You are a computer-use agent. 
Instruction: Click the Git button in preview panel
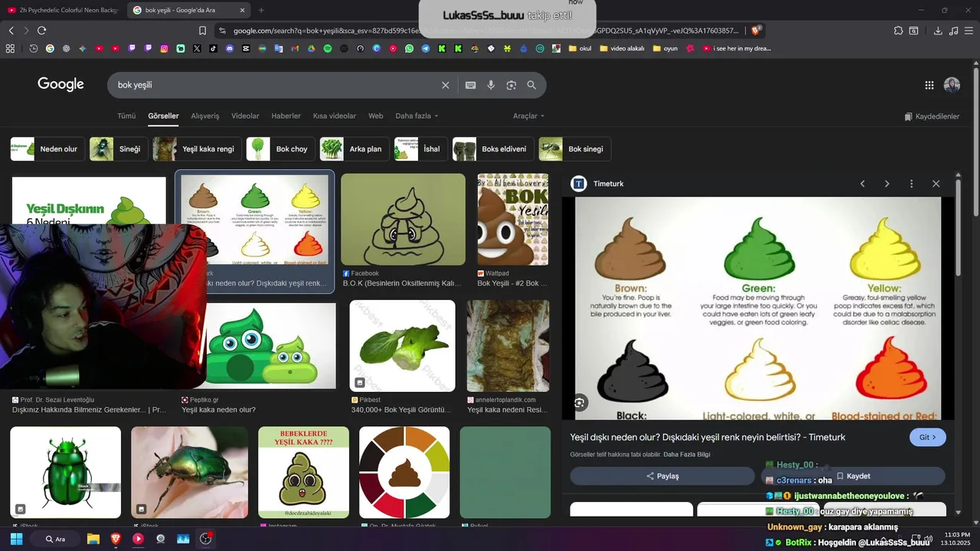coord(928,437)
